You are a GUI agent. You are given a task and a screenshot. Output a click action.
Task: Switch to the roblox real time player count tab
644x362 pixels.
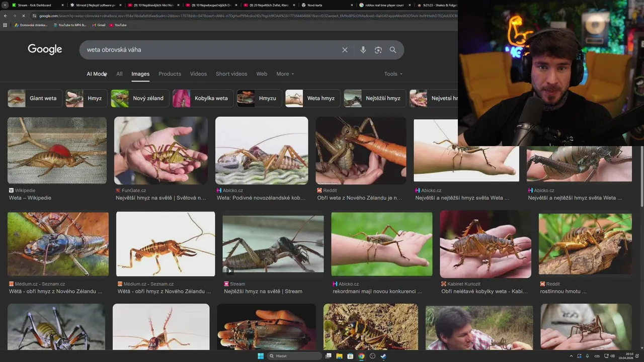tap(385, 5)
